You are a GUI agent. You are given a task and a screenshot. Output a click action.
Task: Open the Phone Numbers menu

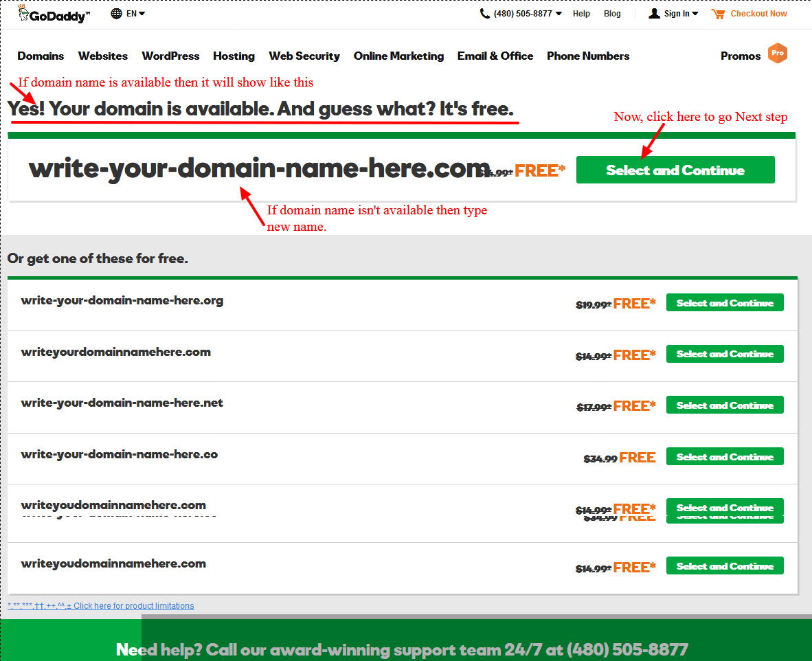tap(588, 56)
